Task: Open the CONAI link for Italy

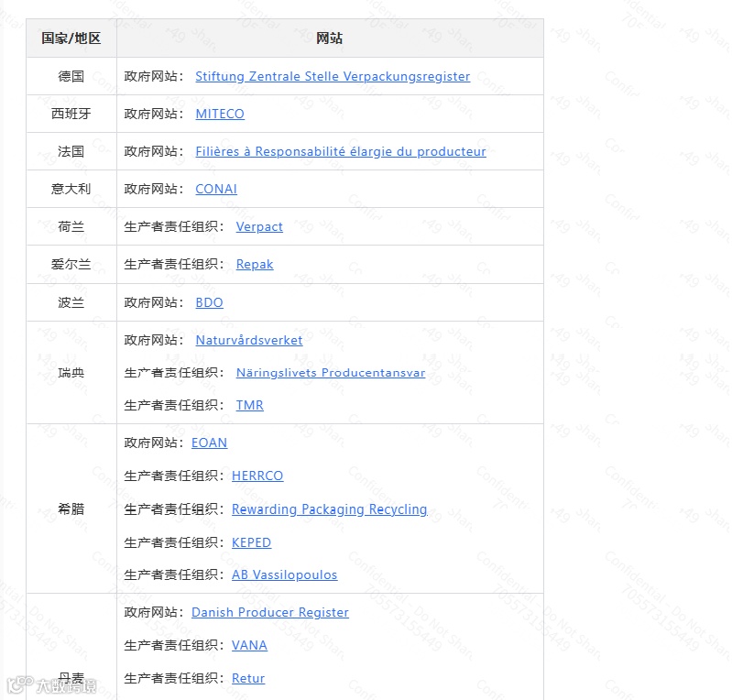Action: (x=215, y=189)
